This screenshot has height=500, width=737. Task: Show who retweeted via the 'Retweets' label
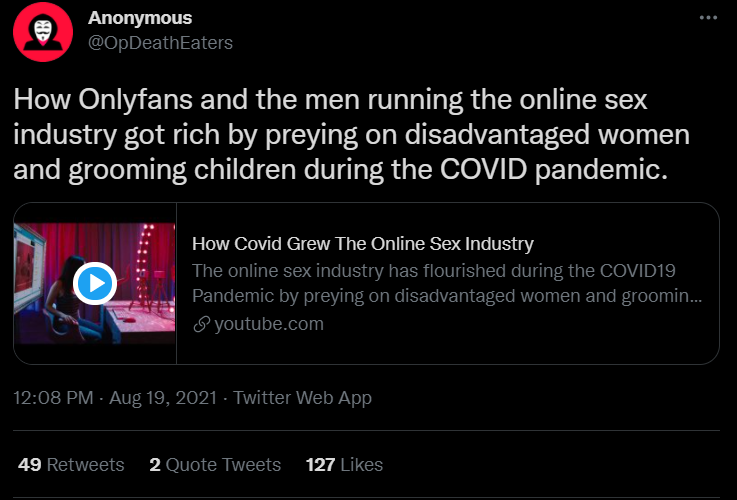86,464
